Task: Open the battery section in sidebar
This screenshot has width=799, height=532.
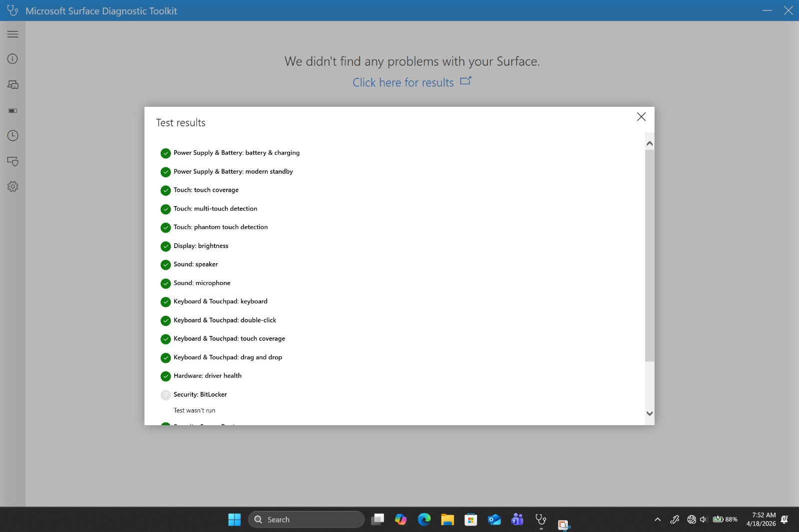Action: [13, 111]
